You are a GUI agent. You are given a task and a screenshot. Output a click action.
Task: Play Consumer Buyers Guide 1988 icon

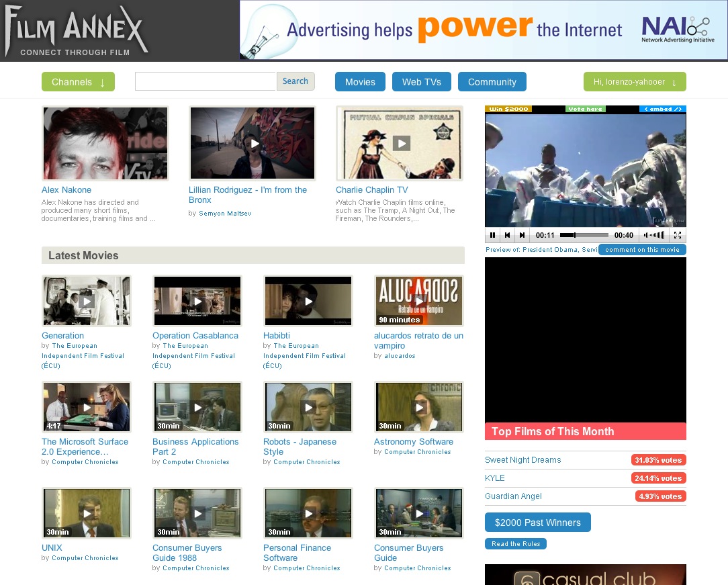[x=198, y=514]
